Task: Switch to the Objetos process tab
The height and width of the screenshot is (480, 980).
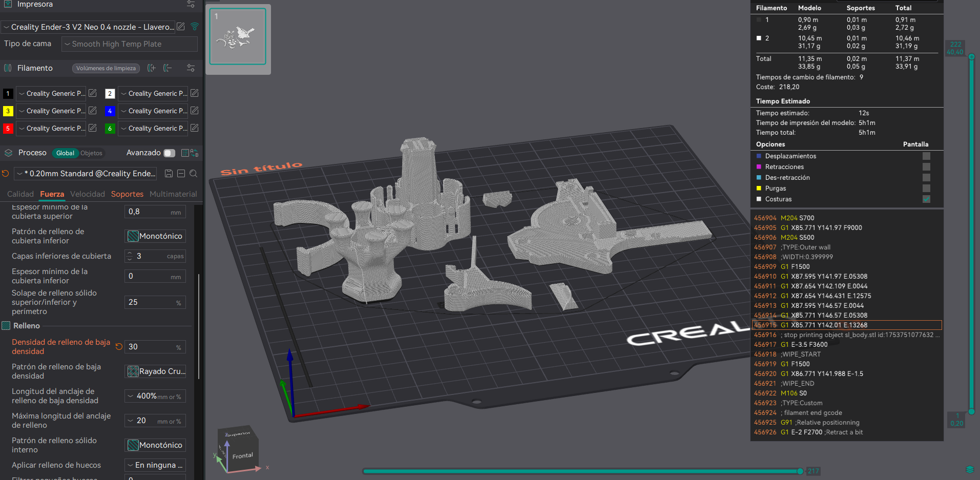Action: coord(91,153)
